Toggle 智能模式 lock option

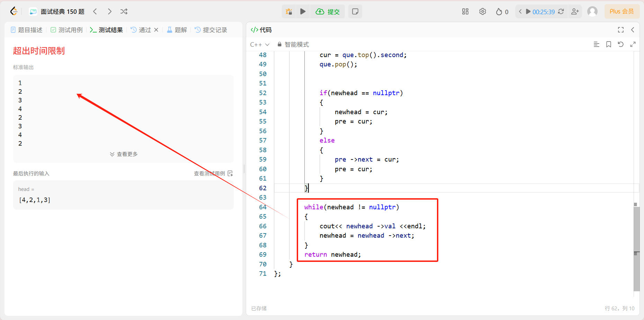[x=293, y=44]
